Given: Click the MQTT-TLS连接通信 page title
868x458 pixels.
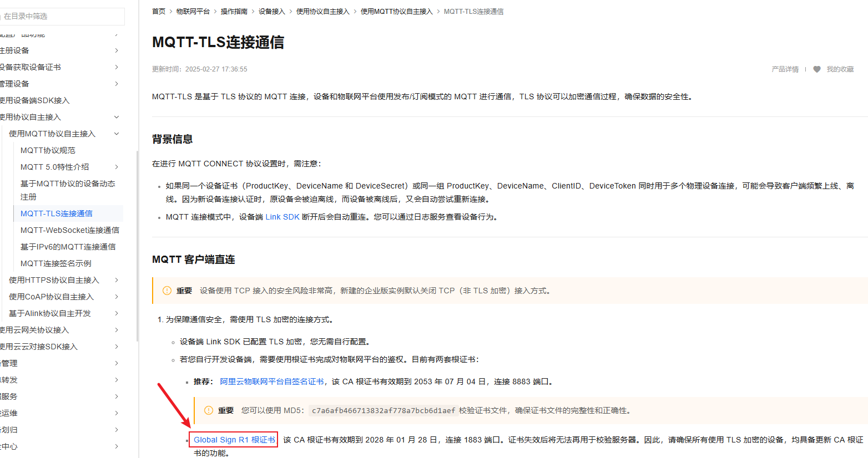Looking at the screenshot, I should click(x=218, y=42).
